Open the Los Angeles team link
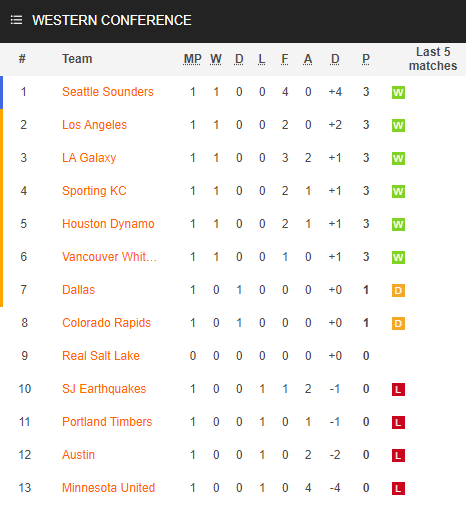The image size is (466, 505). [94, 125]
